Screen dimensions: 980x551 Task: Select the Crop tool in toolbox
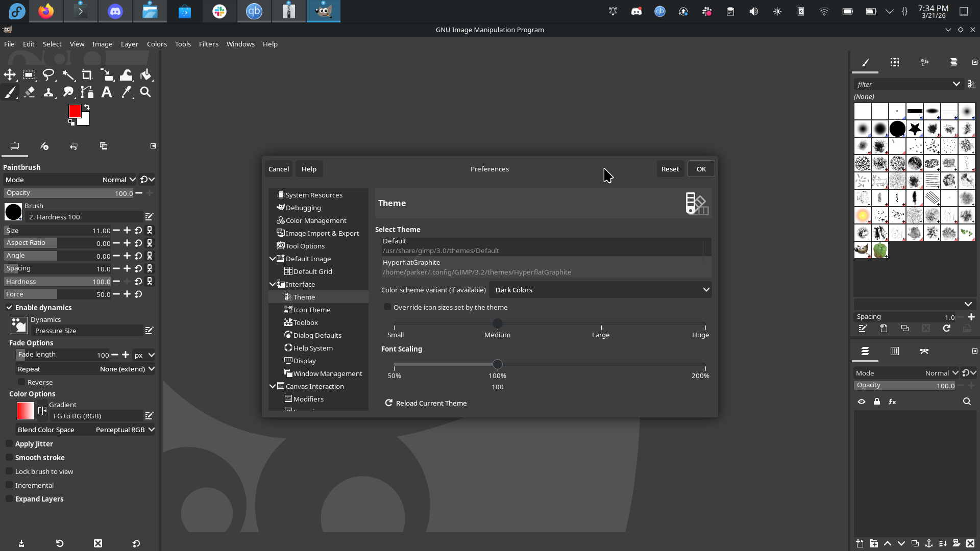(87, 76)
